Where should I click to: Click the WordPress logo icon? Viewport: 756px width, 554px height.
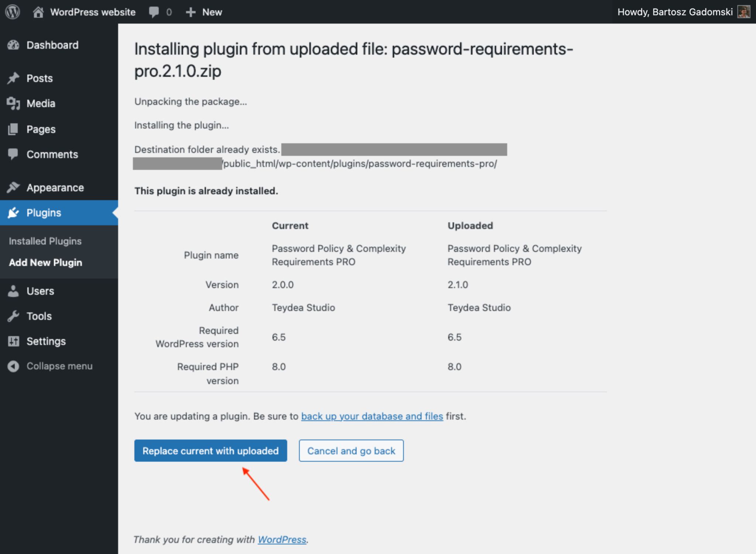13,12
